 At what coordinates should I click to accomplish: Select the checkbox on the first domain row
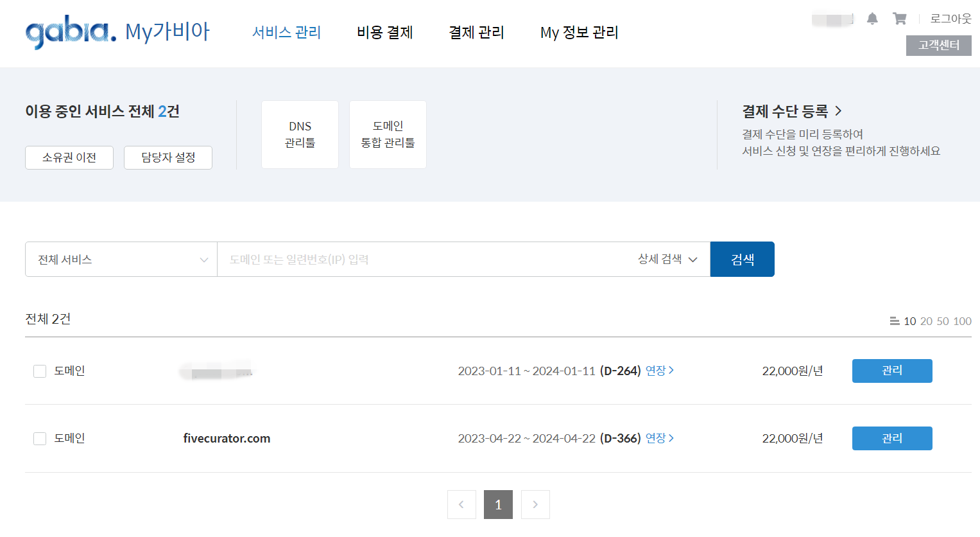39,371
